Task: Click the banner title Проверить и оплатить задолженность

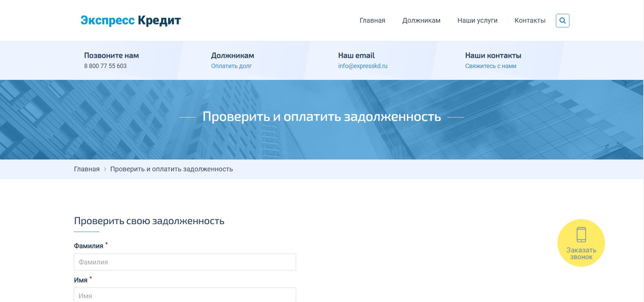Action: [321, 116]
